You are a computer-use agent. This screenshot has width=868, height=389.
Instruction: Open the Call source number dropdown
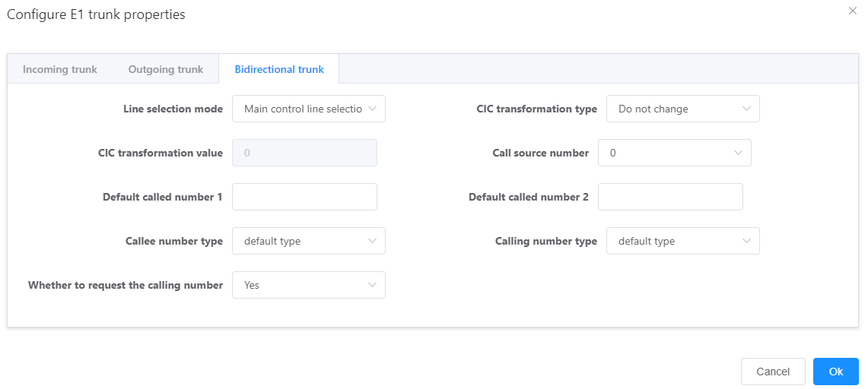675,153
